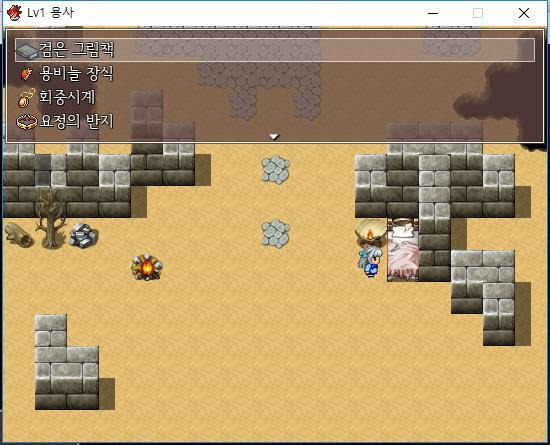
Task: Choose 요정의 반지 from the item list
Action: [x=275, y=121]
